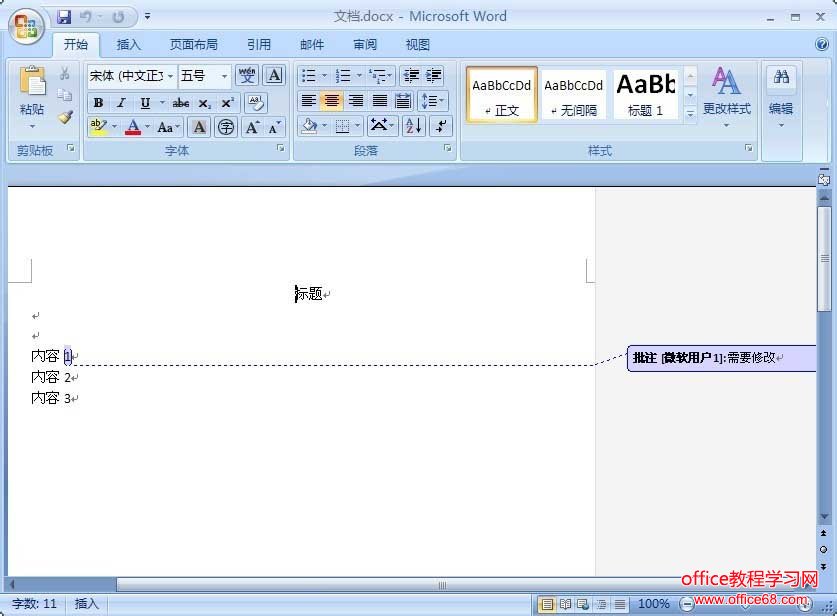Switch to the 插入 ribbon tab
837x616 pixels.
129,44
